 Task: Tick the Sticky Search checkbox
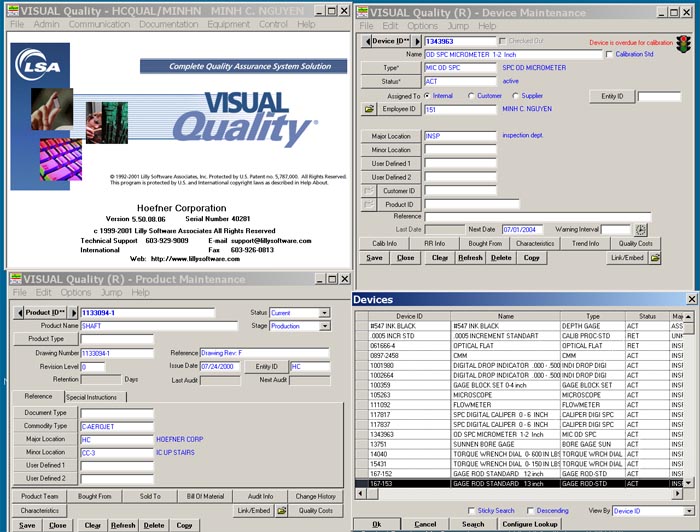click(x=472, y=510)
